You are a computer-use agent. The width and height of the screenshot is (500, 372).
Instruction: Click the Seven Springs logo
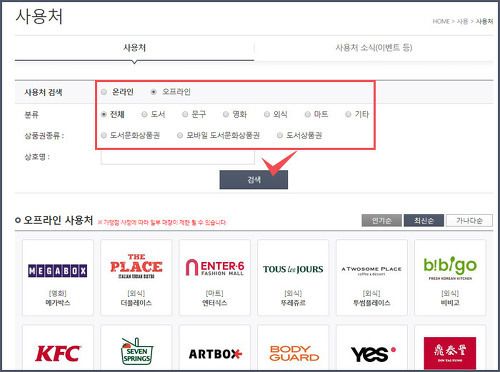coord(136,351)
